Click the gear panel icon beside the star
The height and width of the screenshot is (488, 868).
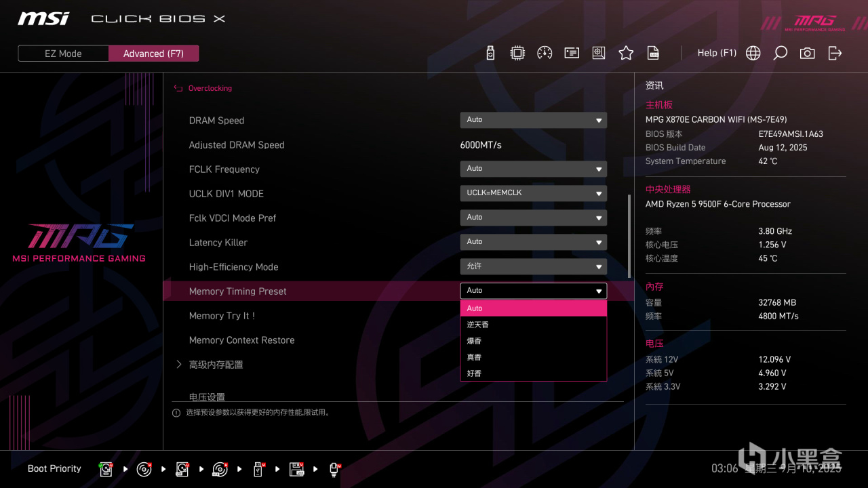click(x=599, y=53)
